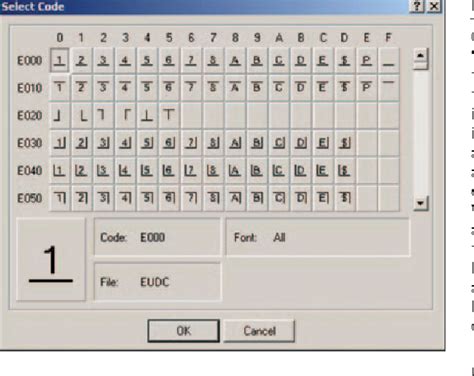The width and height of the screenshot is (474, 376).
Task: Select inverted T glyph in E020 column 4
Action: coord(147,115)
